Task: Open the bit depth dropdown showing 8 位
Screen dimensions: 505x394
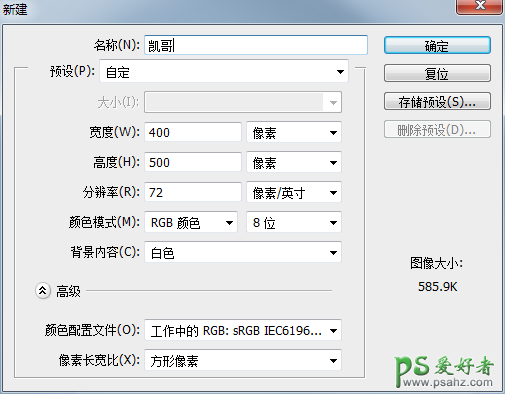Action: tap(294, 222)
